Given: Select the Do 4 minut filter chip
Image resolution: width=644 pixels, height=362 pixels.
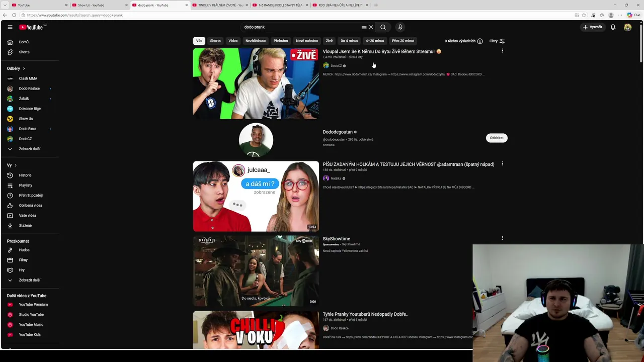Looking at the screenshot, I should pos(349,41).
